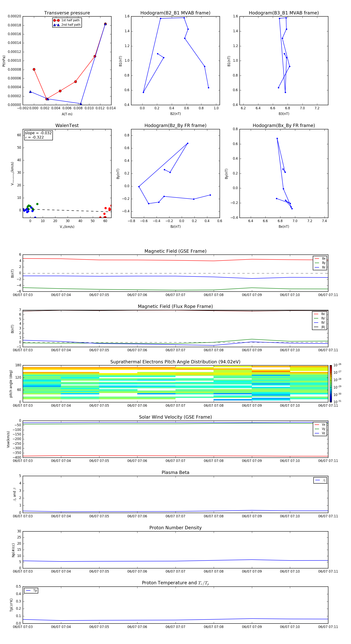Click the 'A(T·m)' x-axis label

67,114
